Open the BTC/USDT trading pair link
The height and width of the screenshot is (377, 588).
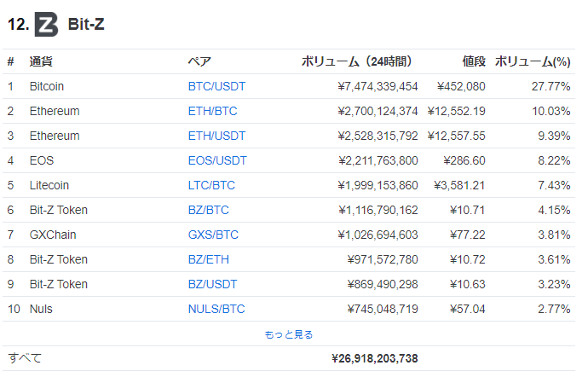[216, 86]
